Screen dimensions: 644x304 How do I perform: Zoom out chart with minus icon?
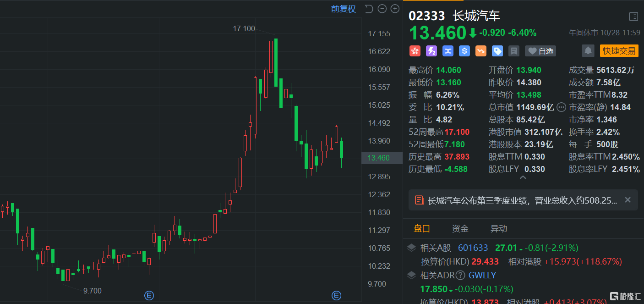point(382,9)
